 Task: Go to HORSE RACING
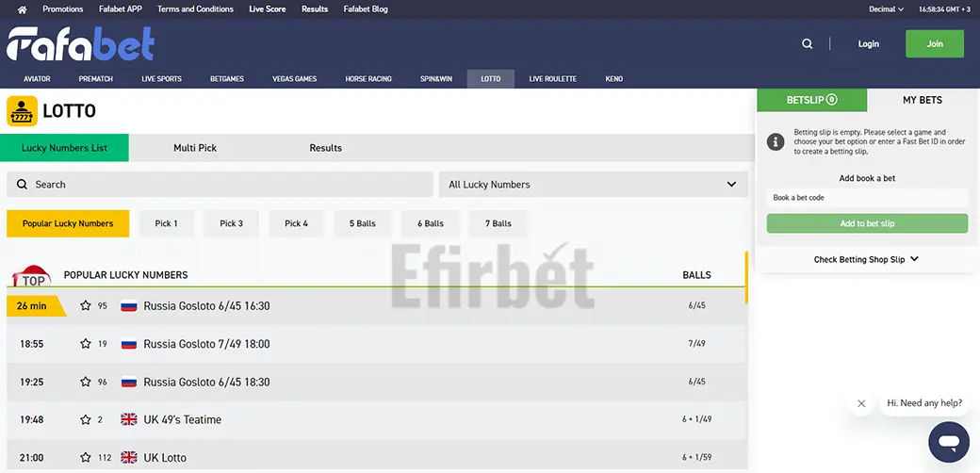click(x=368, y=79)
